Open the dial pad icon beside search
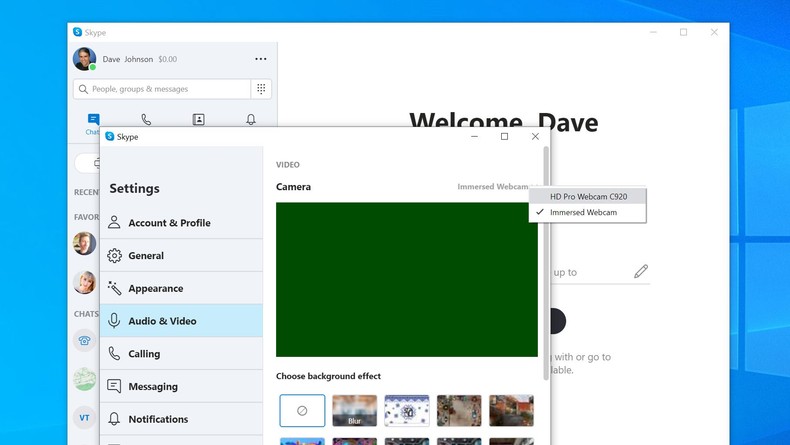Viewport: 790px width, 445px height. tap(261, 89)
